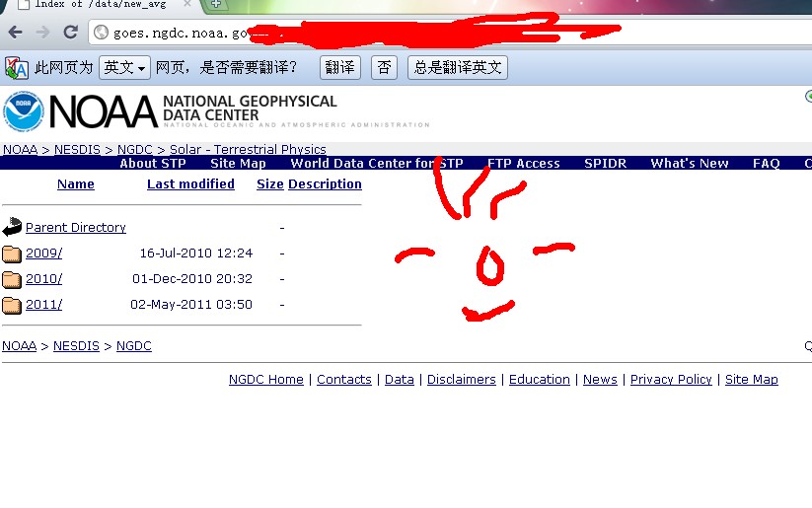Image resolution: width=812 pixels, height=508 pixels.
Task: Open the footer Site Map link
Action: (x=752, y=380)
